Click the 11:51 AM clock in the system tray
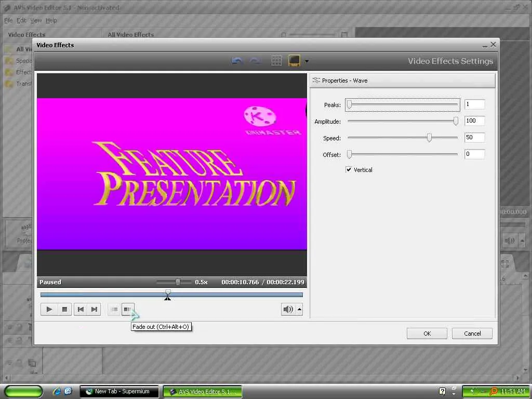Image resolution: width=532 pixels, height=399 pixels. [x=513, y=392]
